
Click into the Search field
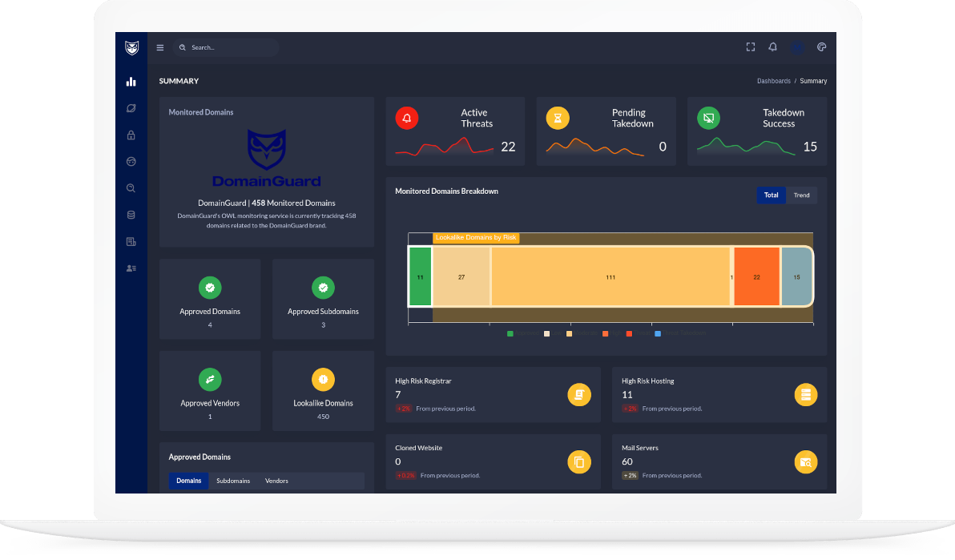(x=226, y=47)
